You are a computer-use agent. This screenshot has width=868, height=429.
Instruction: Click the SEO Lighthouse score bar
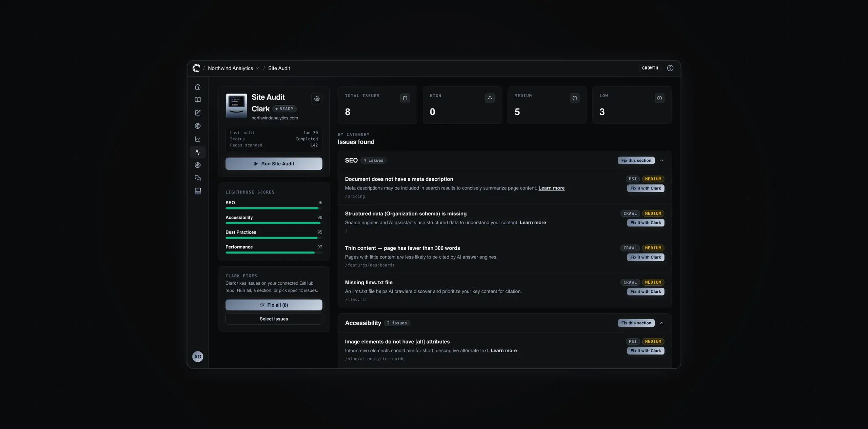pyautogui.click(x=274, y=208)
